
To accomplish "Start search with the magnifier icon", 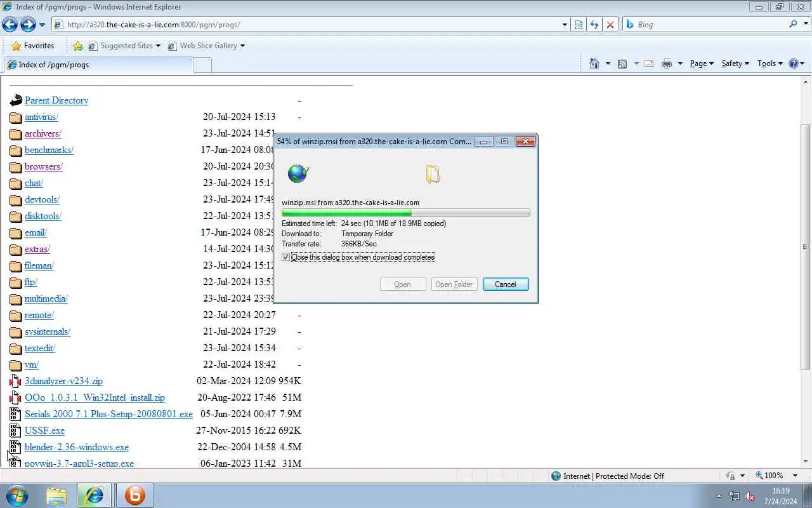I will tap(793, 24).
